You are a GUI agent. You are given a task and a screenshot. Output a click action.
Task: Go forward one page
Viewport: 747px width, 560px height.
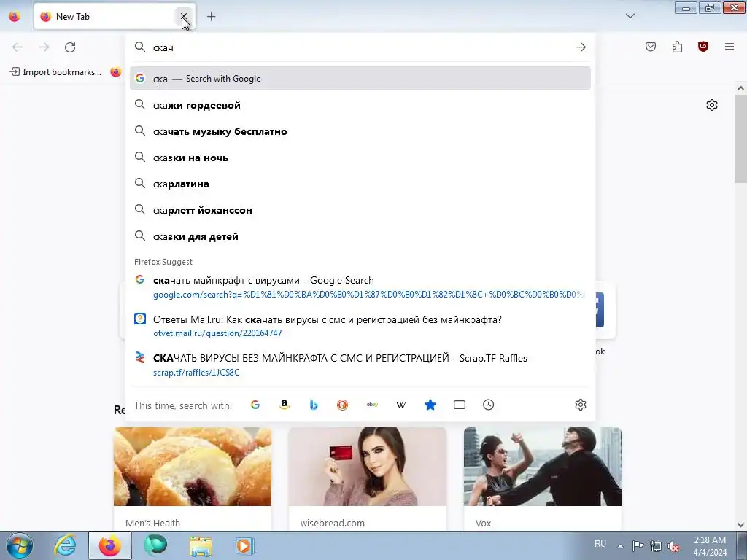tap(44, 47)
